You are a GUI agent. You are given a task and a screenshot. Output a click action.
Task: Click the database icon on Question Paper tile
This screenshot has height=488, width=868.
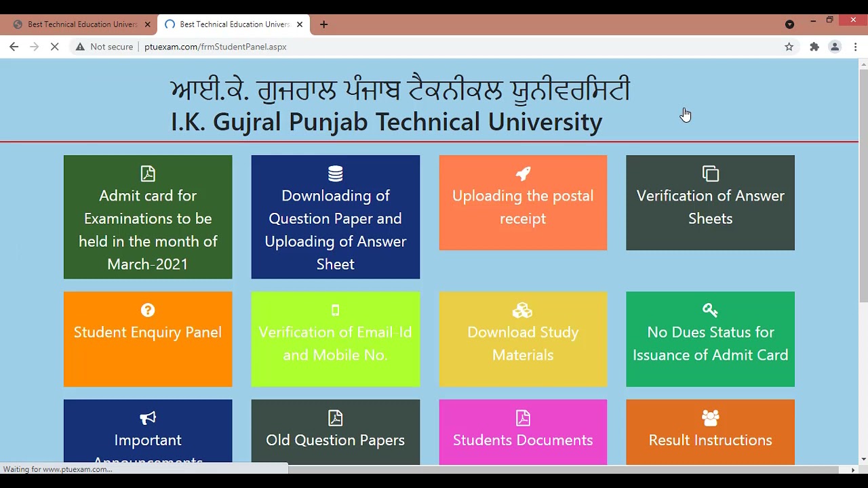pyautogui.click(x=336, y=174)
